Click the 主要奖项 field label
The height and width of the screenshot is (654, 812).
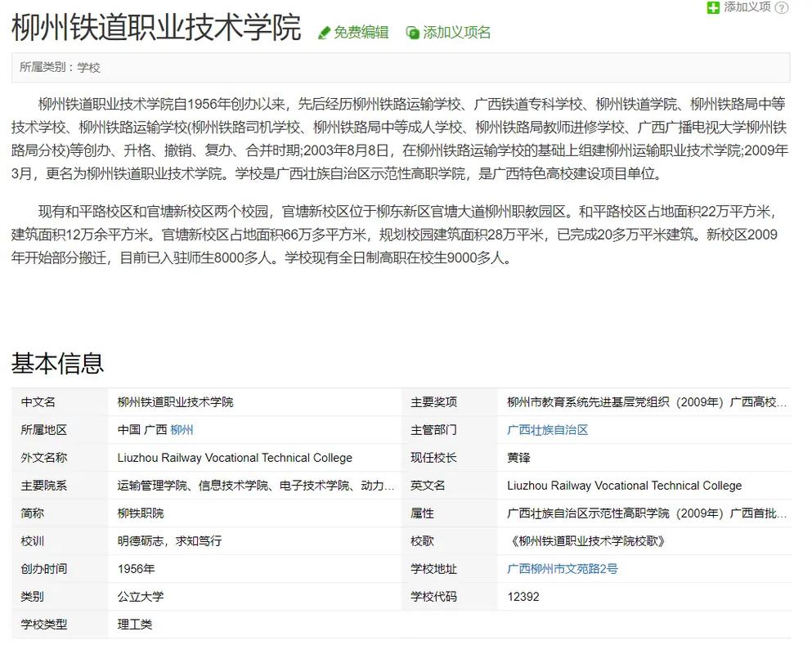(433, 402)
